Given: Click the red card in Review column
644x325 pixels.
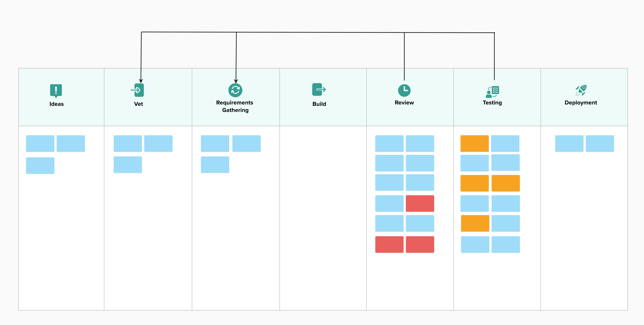Looking at the screenshot, I should pyautogui.click(x=420, y=203).
